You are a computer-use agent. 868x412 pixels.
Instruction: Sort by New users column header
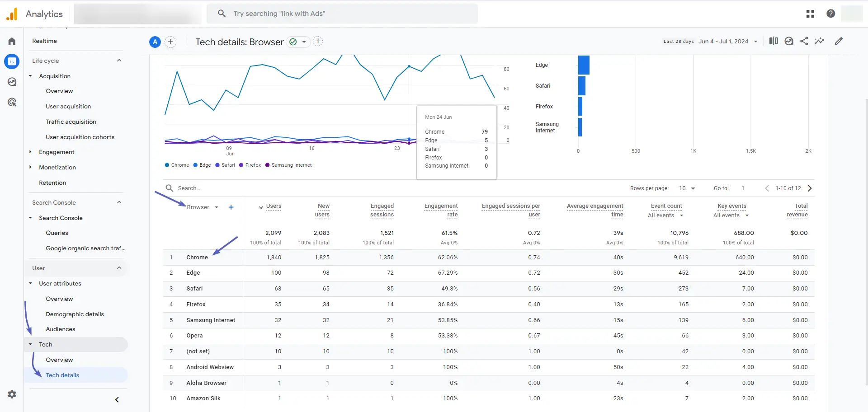322,211
